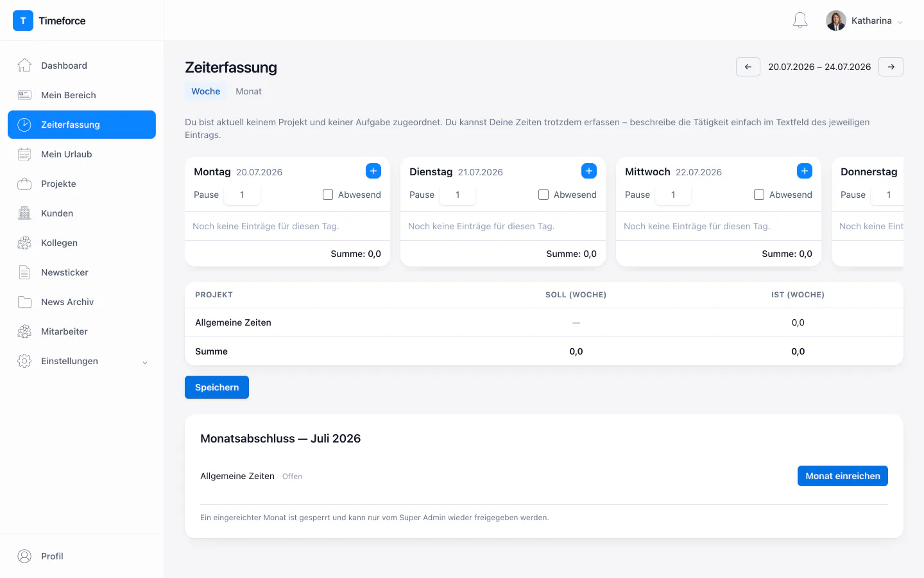This screenshot has height=578, width=924.
Task: Go to previous week with left arrow
Action: point(748,67)
